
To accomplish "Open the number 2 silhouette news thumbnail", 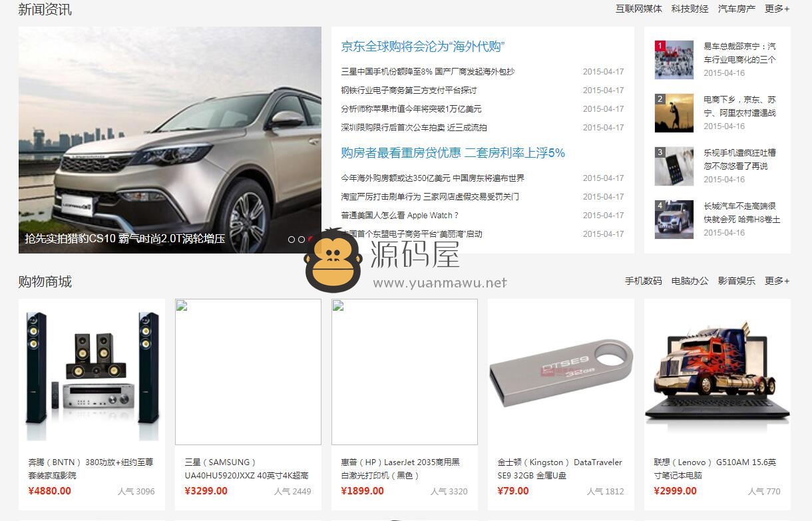I will 674,113.
